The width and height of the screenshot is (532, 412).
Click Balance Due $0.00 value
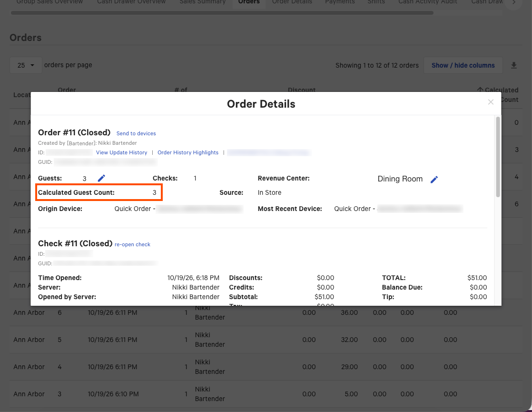point(478,287)
